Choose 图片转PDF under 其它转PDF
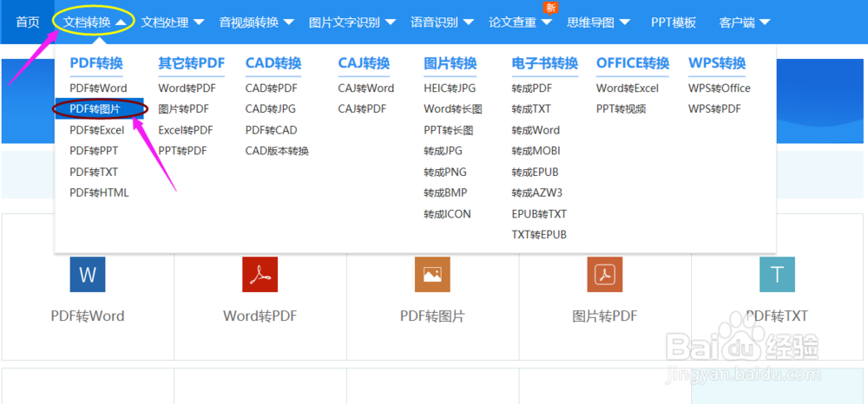The height and width of the screenshot is (404, 868). pyautogui.click(x=183, y=109)
